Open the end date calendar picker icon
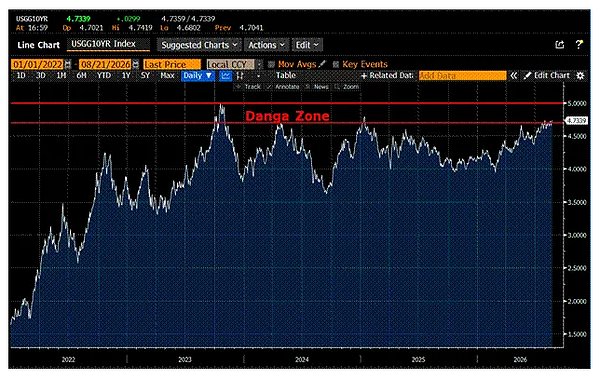Viewport: 600px width, 379px height. [x=135, y=64]
